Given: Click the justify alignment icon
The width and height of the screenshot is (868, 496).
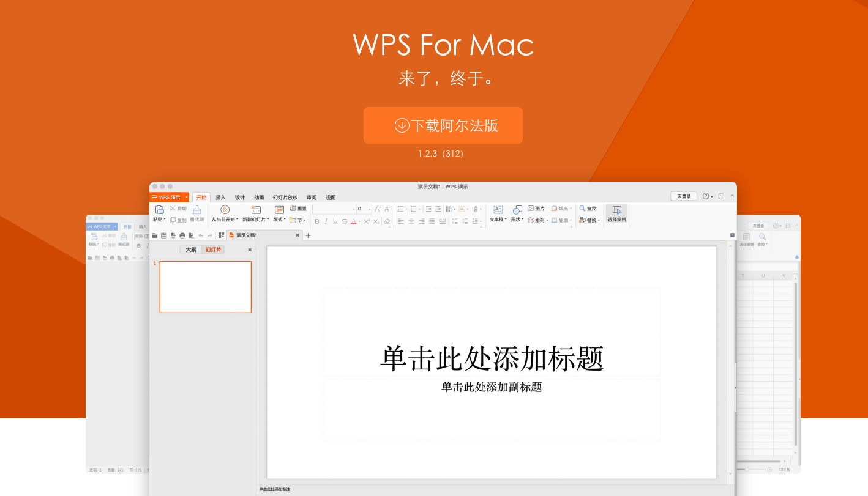Looking at the screenshot, I should tap(432, 221).
